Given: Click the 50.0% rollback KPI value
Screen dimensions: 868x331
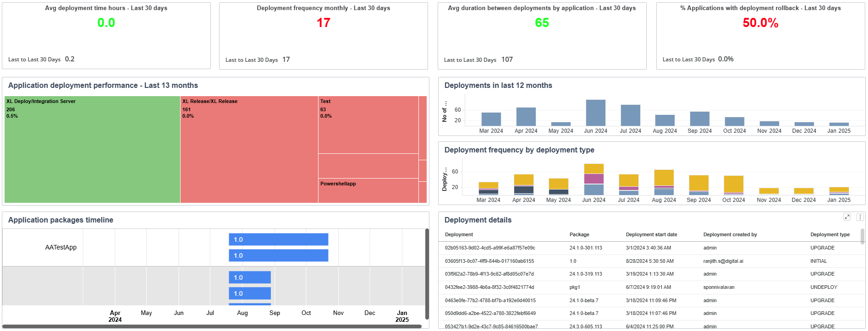Looking at the screenshot, I should (x=760, y=23).
